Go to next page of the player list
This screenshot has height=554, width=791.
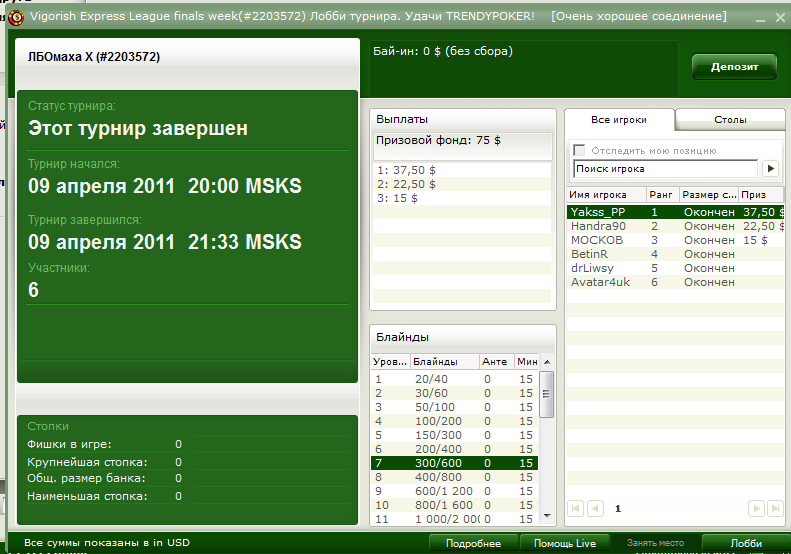(756, 508)
